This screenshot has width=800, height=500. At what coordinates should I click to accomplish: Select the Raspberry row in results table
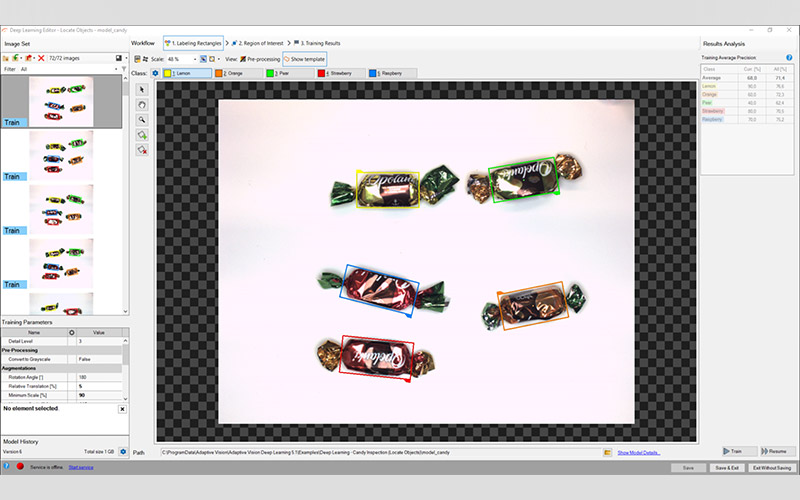(747, 119)
